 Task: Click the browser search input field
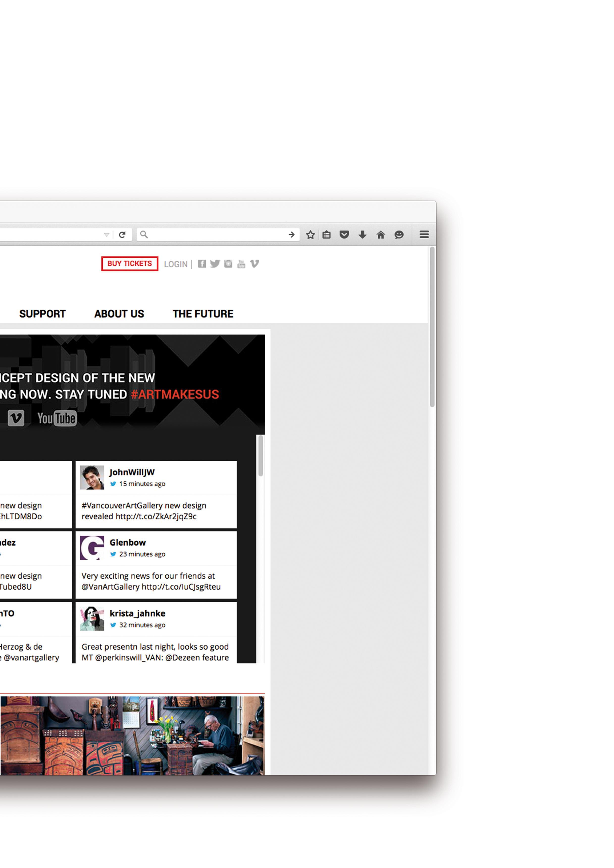tap(216, 235)
